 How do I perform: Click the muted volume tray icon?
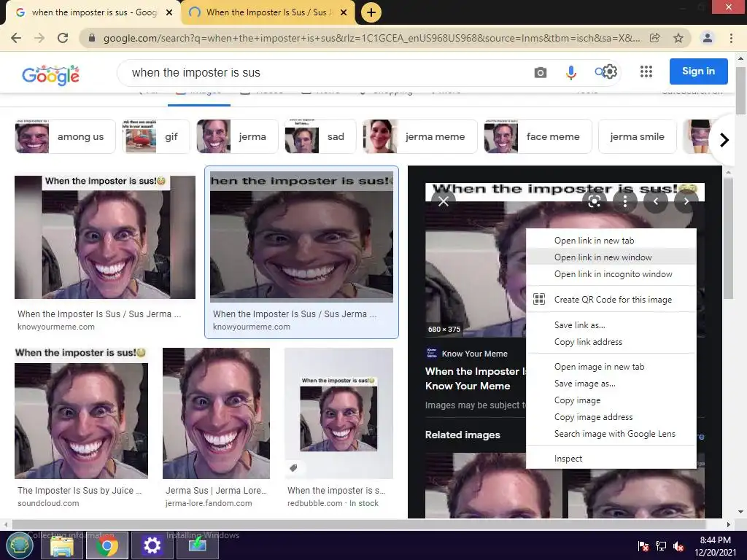679,545
